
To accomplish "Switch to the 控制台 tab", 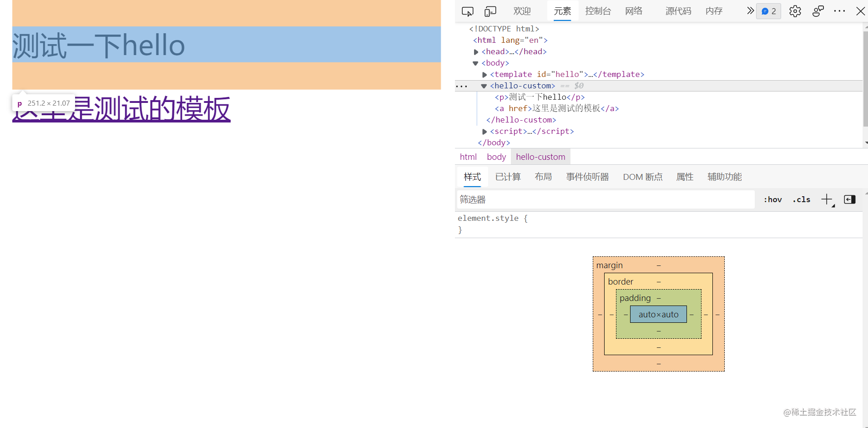I will click(598, 11).
